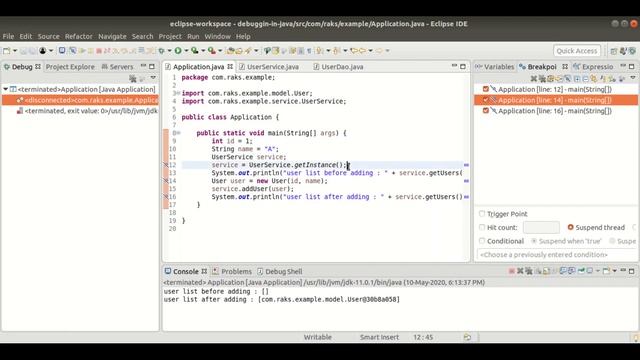Open previously entered condition combo box

(x=557, y=255)
